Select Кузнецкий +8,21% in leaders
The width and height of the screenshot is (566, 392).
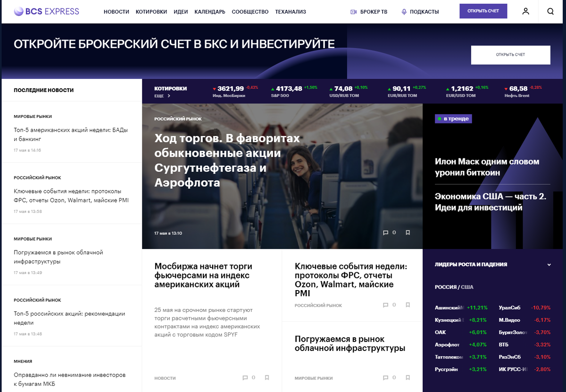coord(461,320)
